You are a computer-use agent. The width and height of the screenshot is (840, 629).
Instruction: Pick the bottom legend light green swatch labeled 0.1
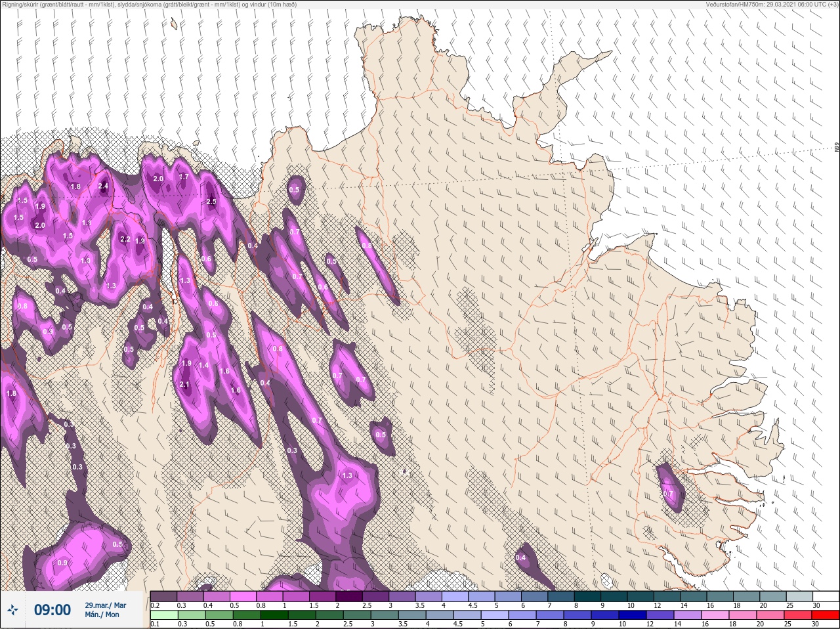coord(163,615)
